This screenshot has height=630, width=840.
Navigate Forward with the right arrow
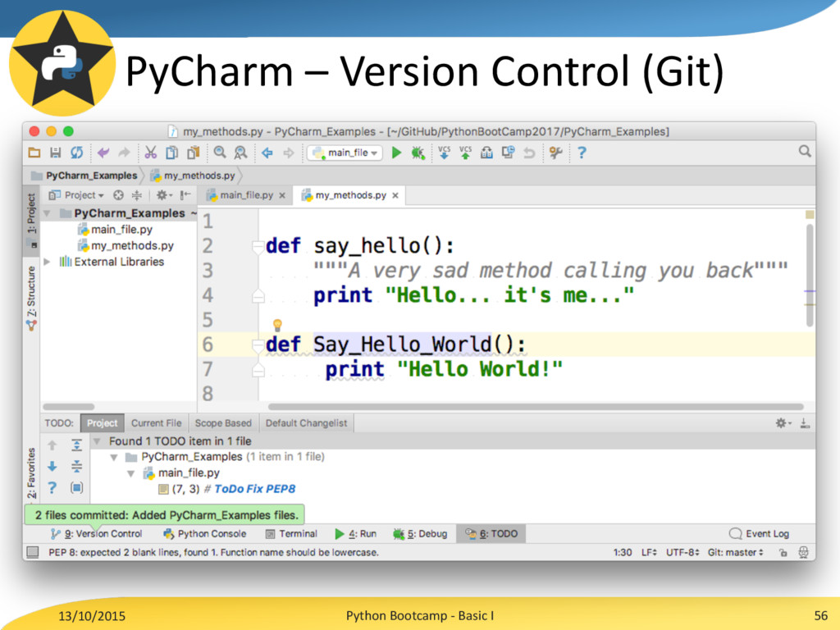tap(288, 153)
